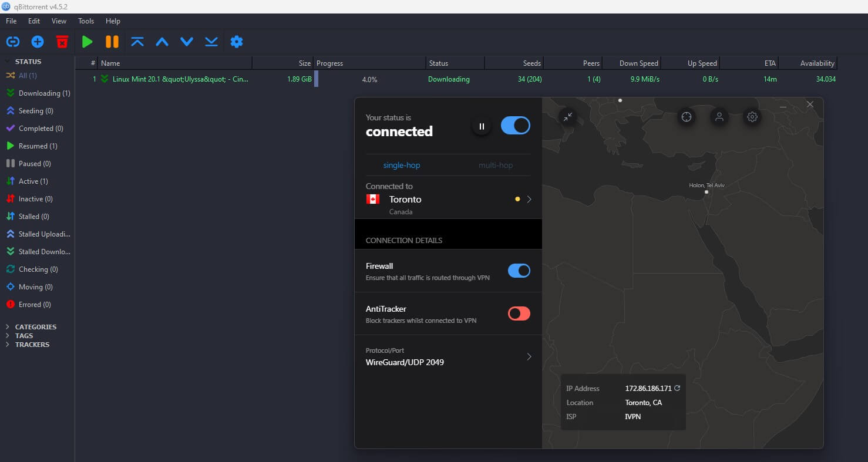Pause the VPN connection
The width and height of the screenshot is (868, 462).
click(482, 126)
